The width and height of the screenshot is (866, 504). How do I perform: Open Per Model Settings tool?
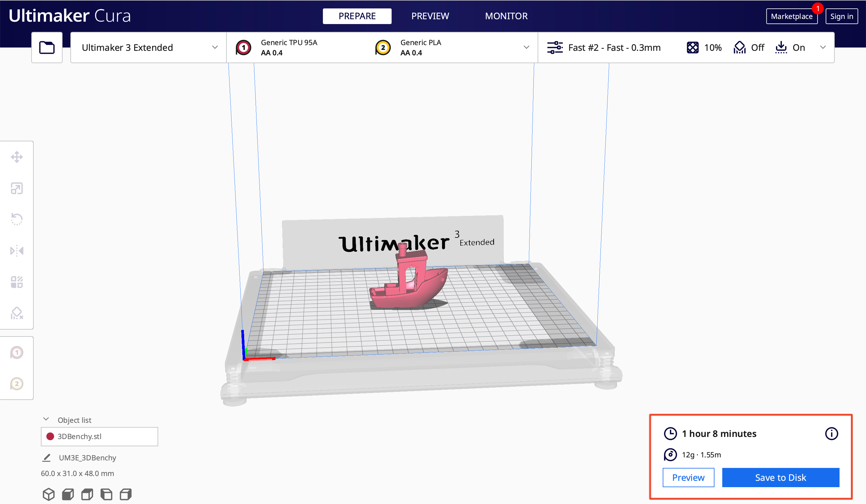[x=17, y=282]
